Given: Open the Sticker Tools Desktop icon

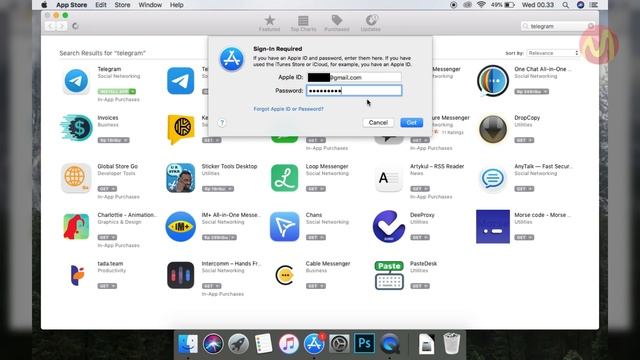Looking at the screenshot, I should coord(180,178).
